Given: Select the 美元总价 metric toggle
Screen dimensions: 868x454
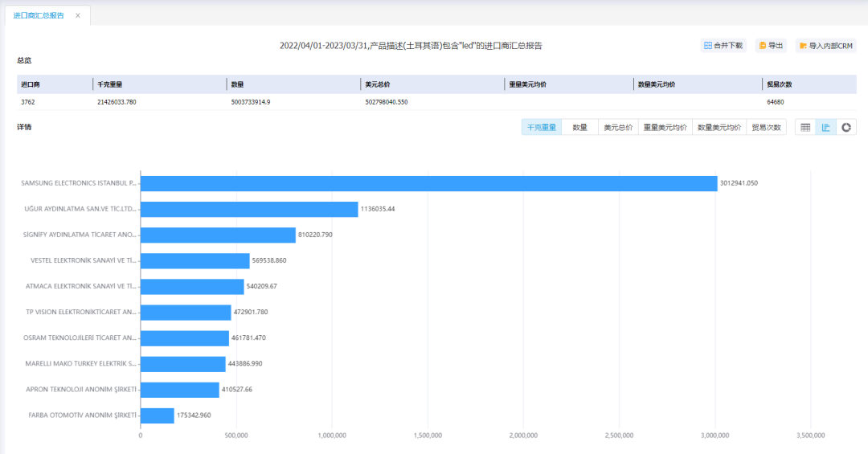Looking at the screenshot, I should [618, 127].
